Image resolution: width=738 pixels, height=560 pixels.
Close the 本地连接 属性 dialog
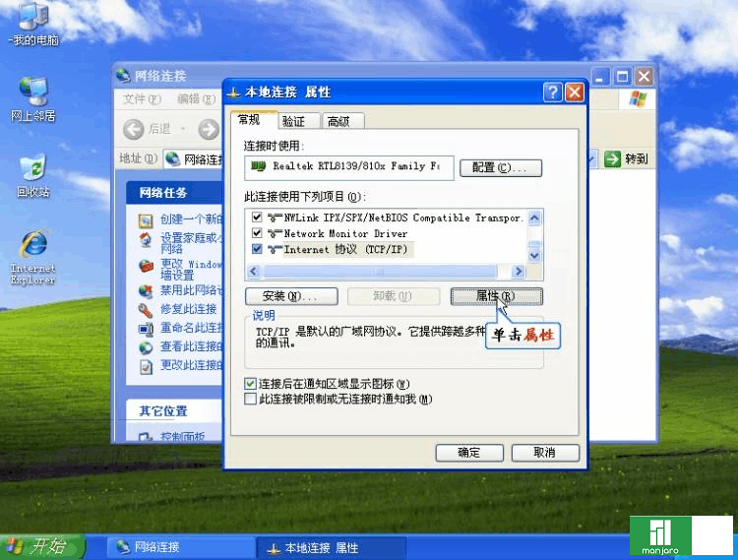575,93
